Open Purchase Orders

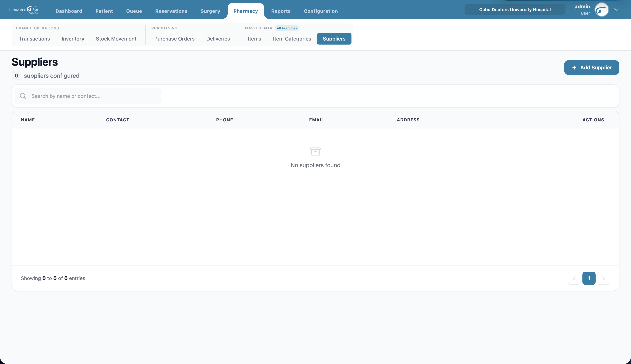coord(174,39)
